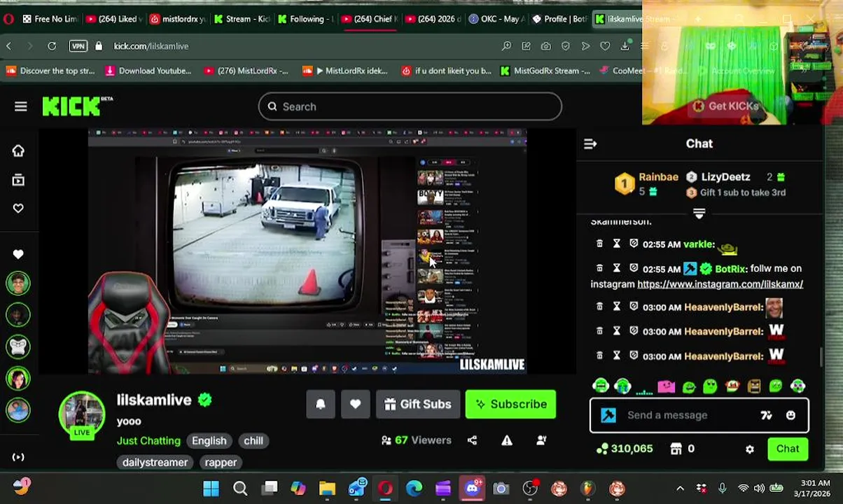843x504 pixels.
Task: Open the find-in-page magnifier toolbar icon
Action: click(x=506, y=46)
